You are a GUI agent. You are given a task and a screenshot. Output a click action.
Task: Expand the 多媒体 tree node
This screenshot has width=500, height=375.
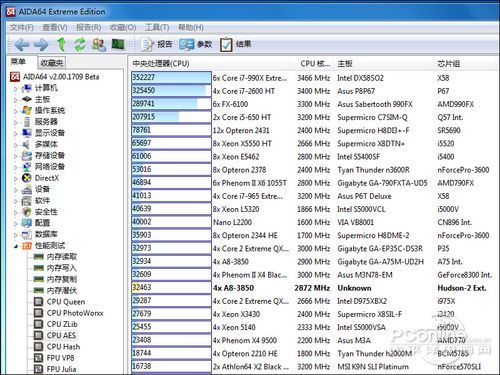coord(16,145)
